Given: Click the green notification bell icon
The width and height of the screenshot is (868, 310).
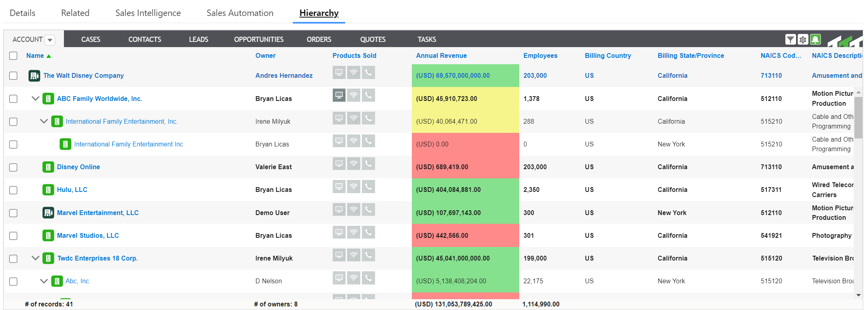Looking at the screenshot, I should pyautogui.click(x=816, y=39).
